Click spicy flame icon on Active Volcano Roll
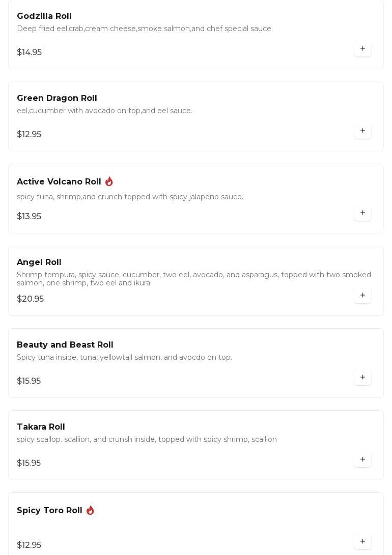Screen dimensions: 392x555 (109, 181)
